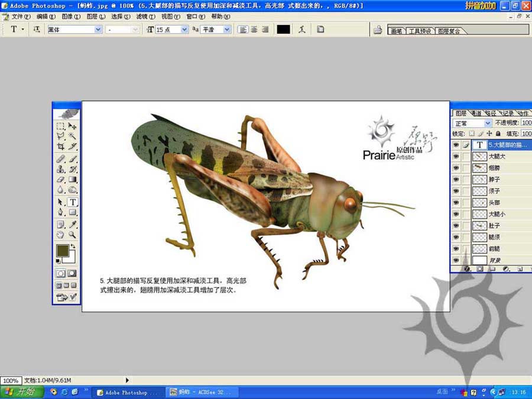Screen dimensions: 532x399
Task: Hide the 大腿大 layer eye icon
Action: (x=456, y=157)
